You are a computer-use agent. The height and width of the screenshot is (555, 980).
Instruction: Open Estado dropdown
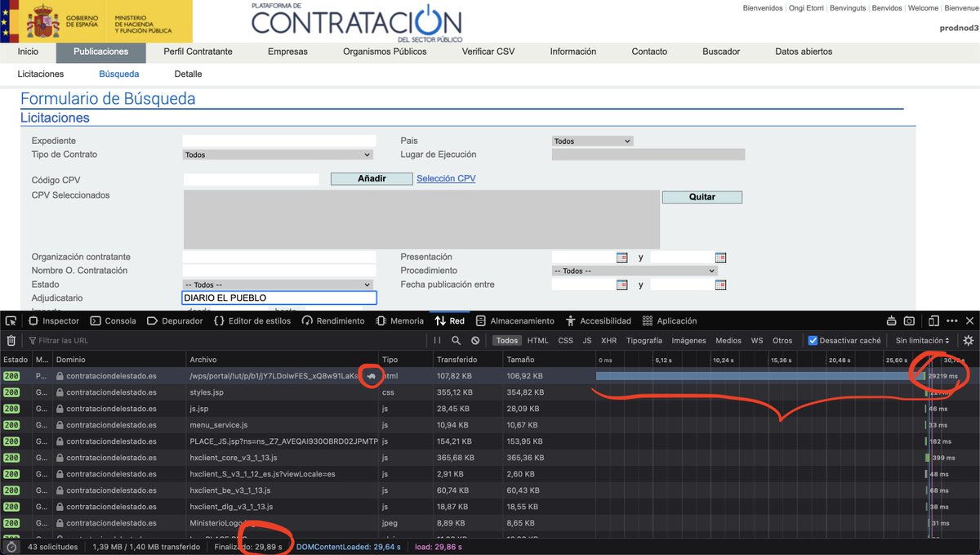pos(278,284)
